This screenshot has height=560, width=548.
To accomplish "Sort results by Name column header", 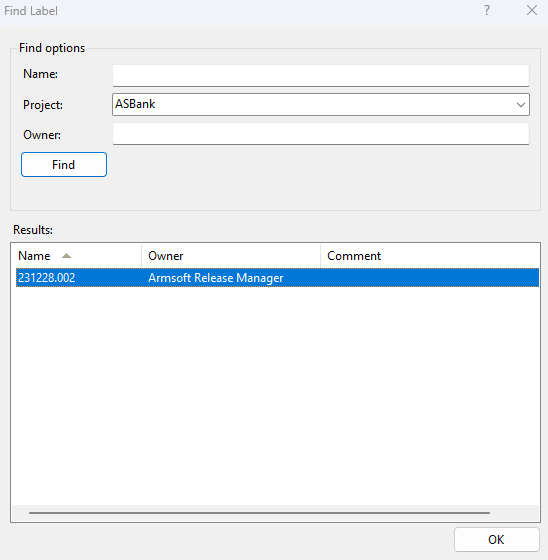I will (x=76, y=256).
